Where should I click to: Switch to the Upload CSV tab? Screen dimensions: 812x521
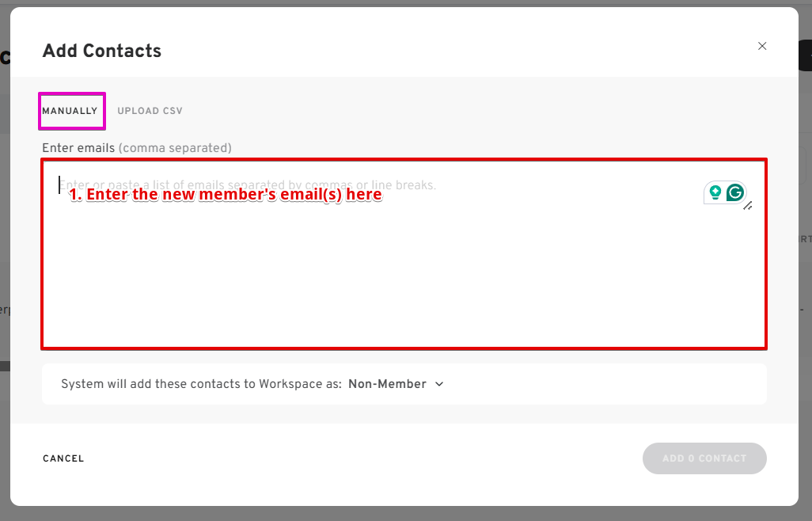(150, 111)
